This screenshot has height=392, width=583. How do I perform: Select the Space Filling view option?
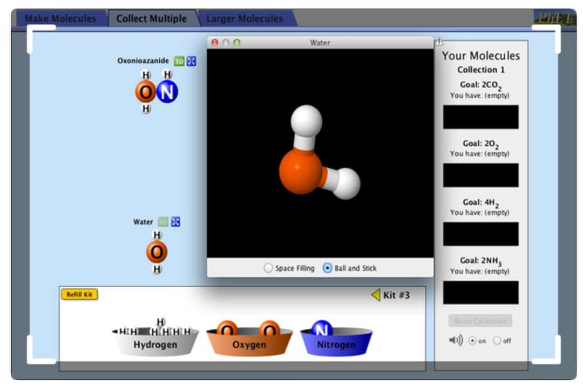(x=268, y=268)
